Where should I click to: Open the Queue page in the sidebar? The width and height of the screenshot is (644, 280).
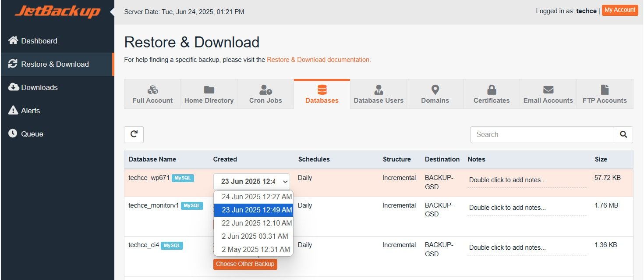(x=32, y=134)
